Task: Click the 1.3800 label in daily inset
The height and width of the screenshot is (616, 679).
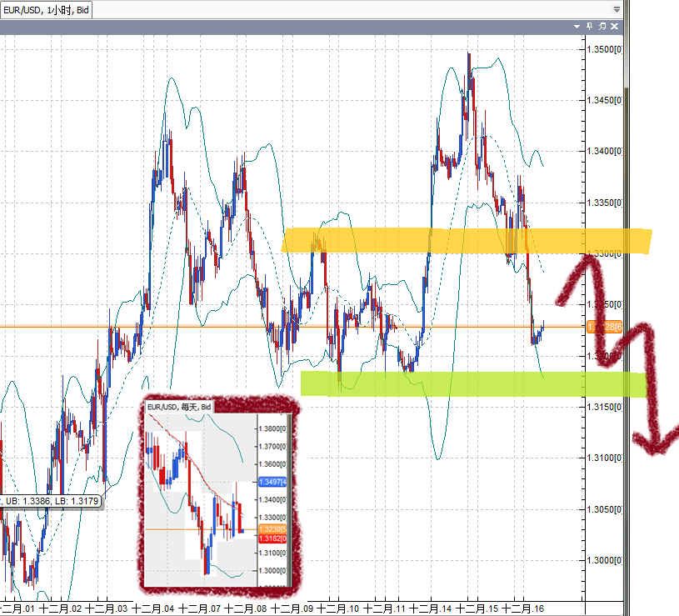Action: click(x=272, y=428)
